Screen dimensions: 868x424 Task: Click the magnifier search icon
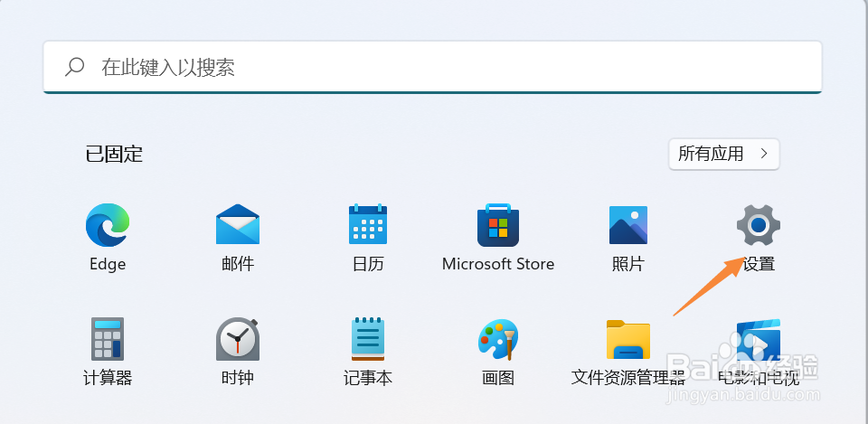pos(74,67)
